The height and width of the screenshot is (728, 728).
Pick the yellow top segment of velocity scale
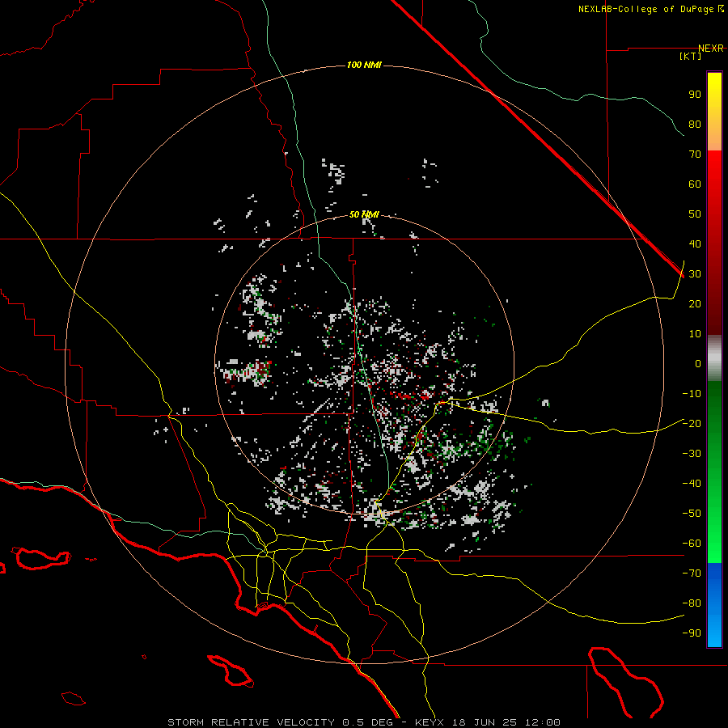pyautogui.click(x=714, y=112)
